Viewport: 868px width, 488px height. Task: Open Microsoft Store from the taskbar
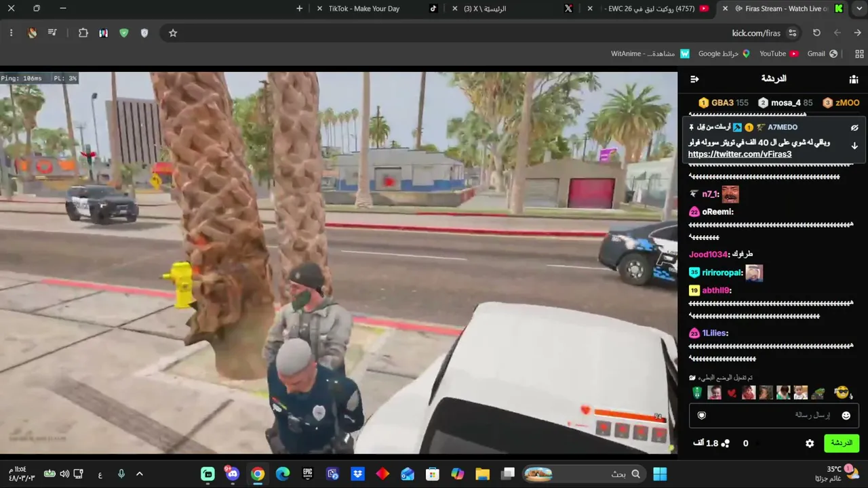(432, 474)
